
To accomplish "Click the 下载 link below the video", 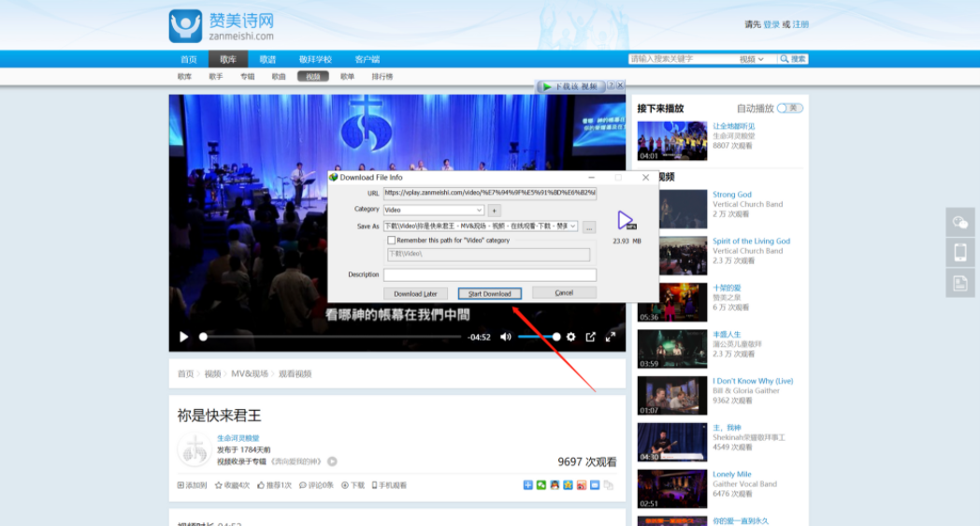I will pos(353,486).
